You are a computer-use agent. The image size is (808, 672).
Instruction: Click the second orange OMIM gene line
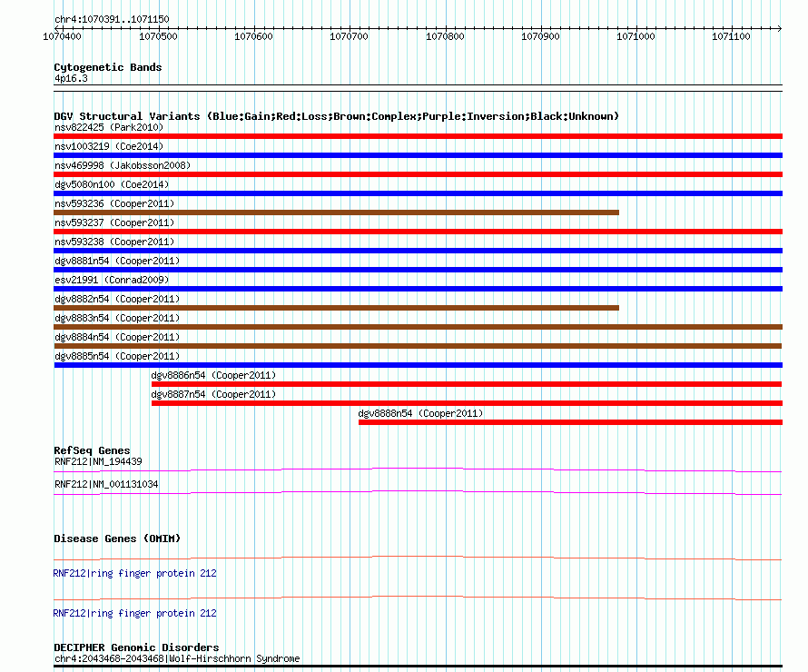coord(418,598)
